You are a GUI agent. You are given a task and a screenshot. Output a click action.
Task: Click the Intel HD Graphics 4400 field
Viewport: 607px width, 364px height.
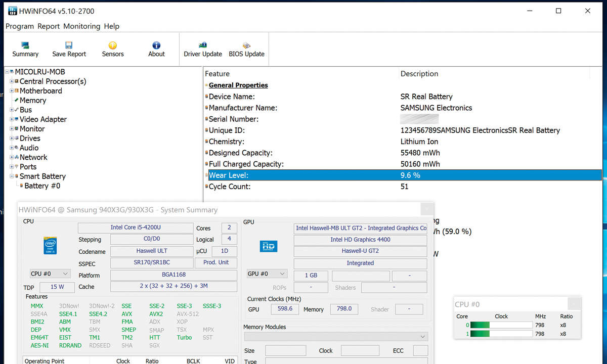360,240
